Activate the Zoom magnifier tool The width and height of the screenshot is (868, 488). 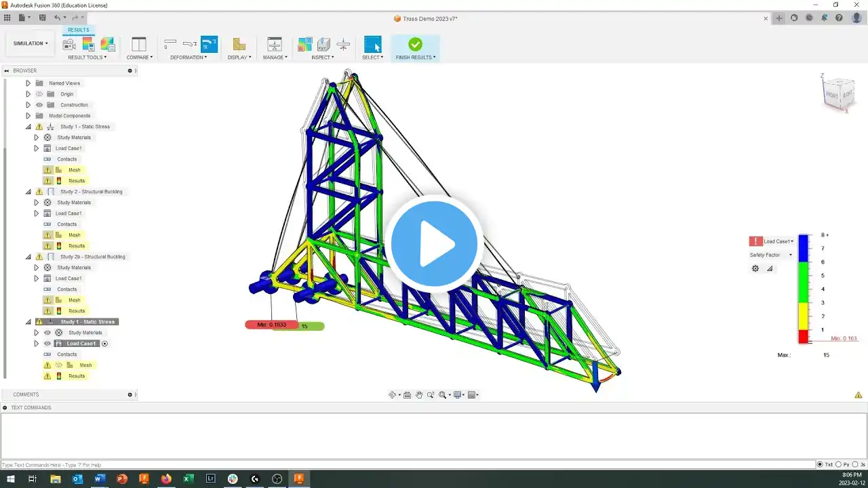point(431,395)
